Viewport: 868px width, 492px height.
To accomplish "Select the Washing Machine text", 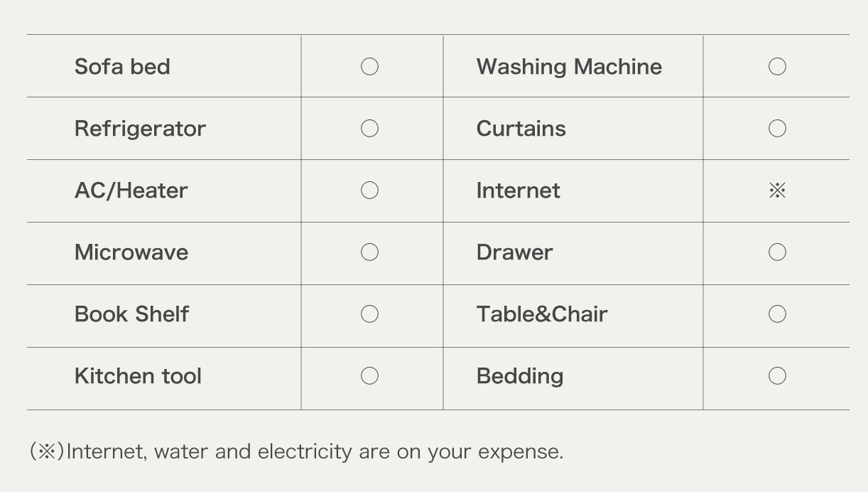I will [569, 67].
